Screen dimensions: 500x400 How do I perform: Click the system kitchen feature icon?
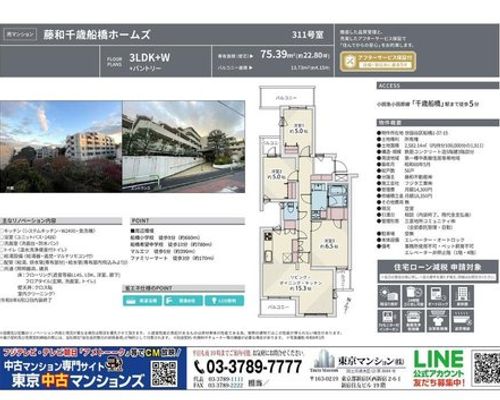[413, 321]
